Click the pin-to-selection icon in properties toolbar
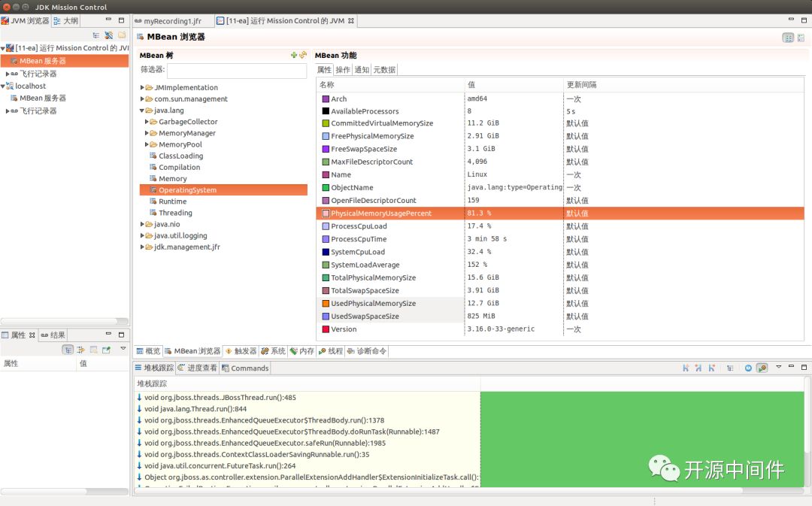This screenshot has width=812, height=506. click(x=107, y=350)
